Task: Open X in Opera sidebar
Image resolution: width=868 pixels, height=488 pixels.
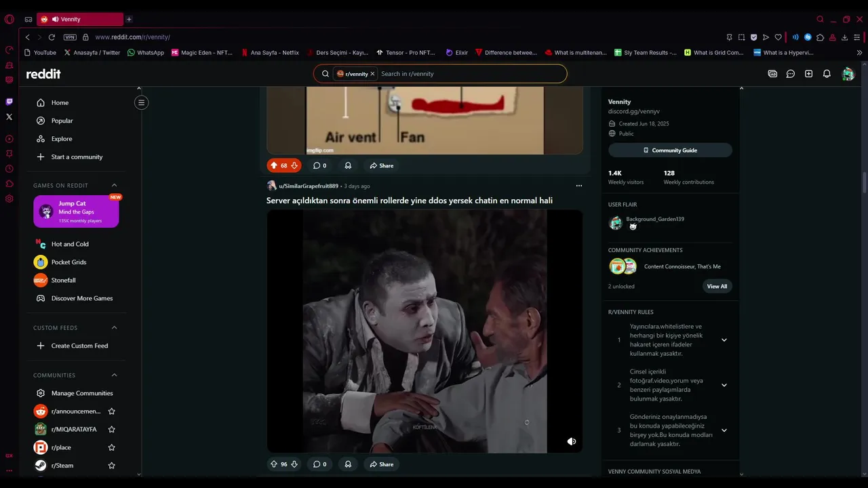Action: [x=9, y=117]
